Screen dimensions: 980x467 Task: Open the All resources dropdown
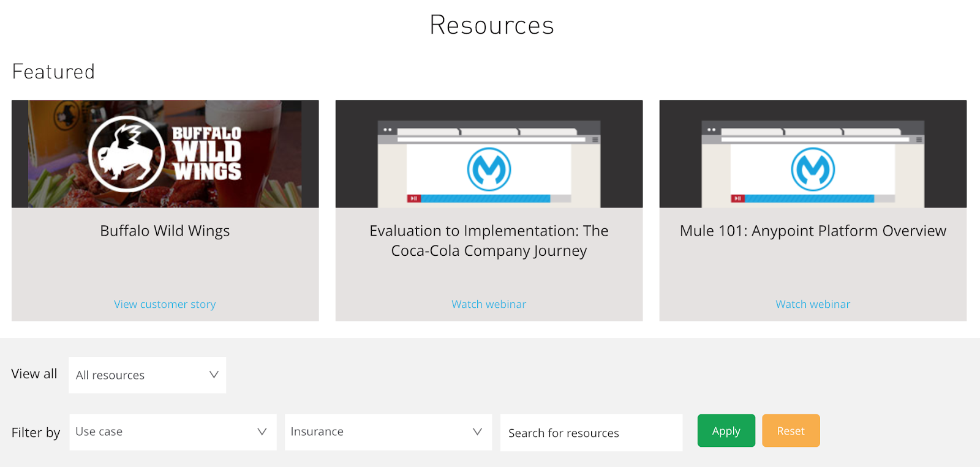(x=148, y=375)
